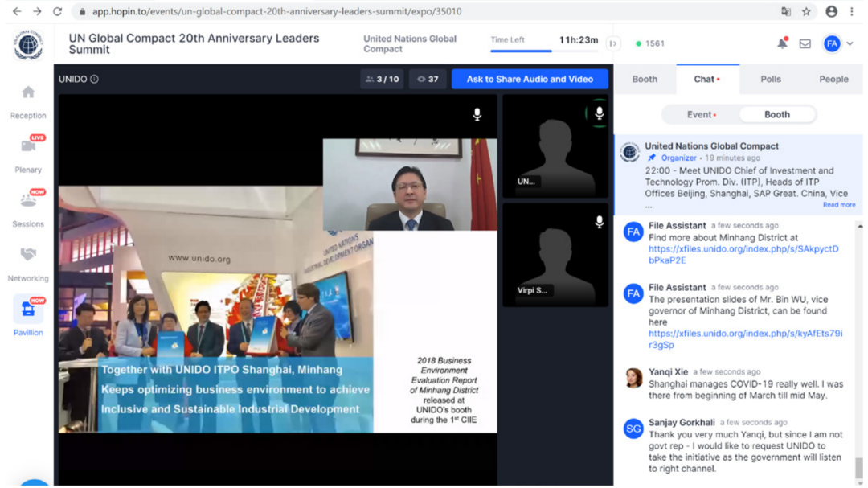Collapse the right side panel arrow

(612, 43)
